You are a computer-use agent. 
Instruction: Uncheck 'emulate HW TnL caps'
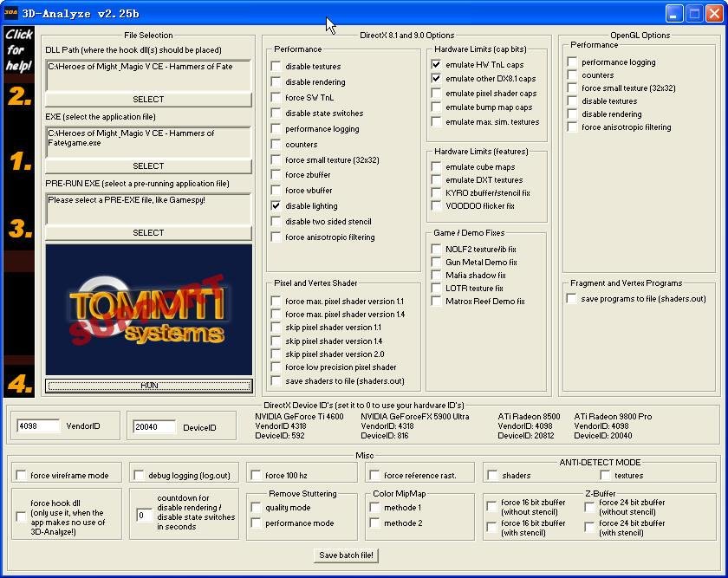tap(437, 64)
